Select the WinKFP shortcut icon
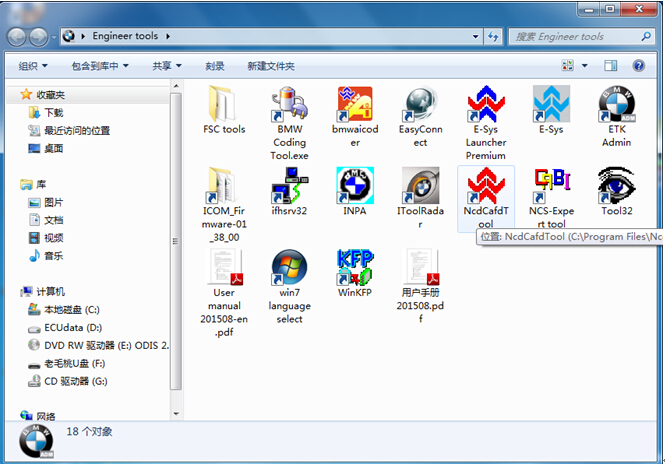This screenshot has height=466, width=665. tap(355, 267)
